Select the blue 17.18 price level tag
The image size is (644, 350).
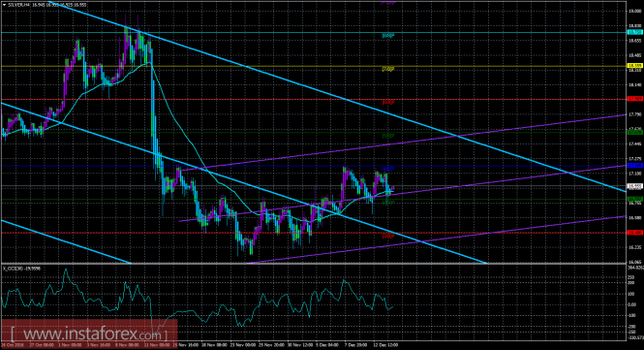point(635,166)
